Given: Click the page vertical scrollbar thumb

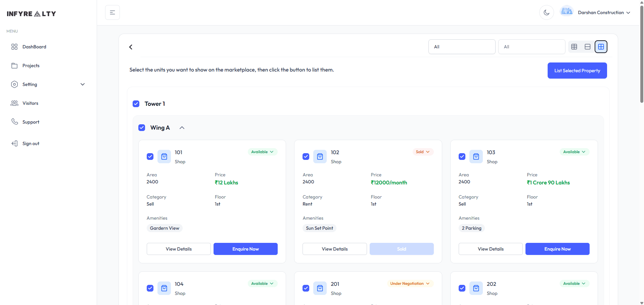Looking at the screenshot, I should [x=642, y=54].
